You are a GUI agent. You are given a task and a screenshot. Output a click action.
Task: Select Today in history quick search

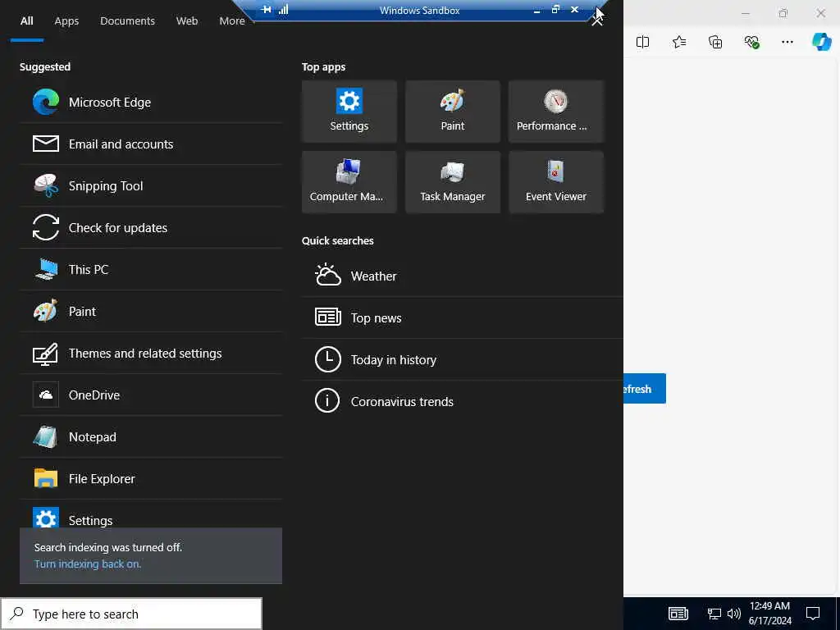pos(463,359)
